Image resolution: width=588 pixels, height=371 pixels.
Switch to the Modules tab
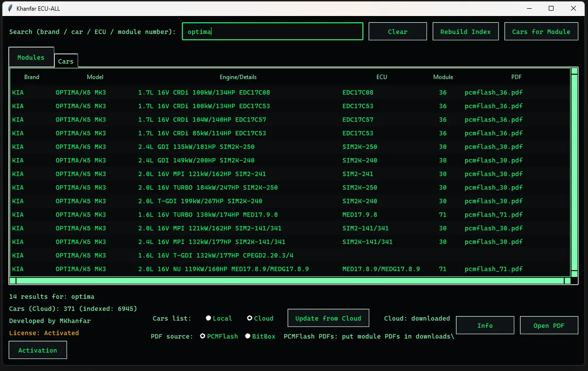tap(31, 57)
